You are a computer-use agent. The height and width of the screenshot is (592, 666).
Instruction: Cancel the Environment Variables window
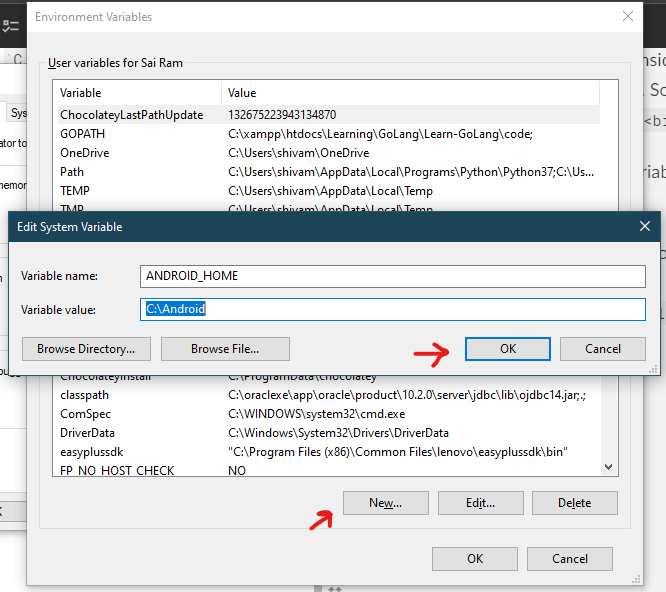click(x=570, y=558)
